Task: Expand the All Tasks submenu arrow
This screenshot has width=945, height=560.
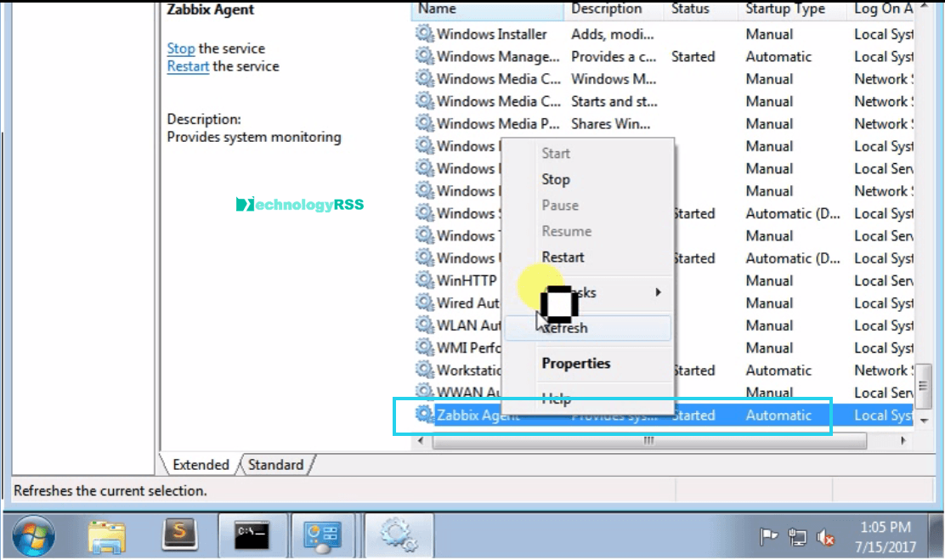Action: point(658,292)
